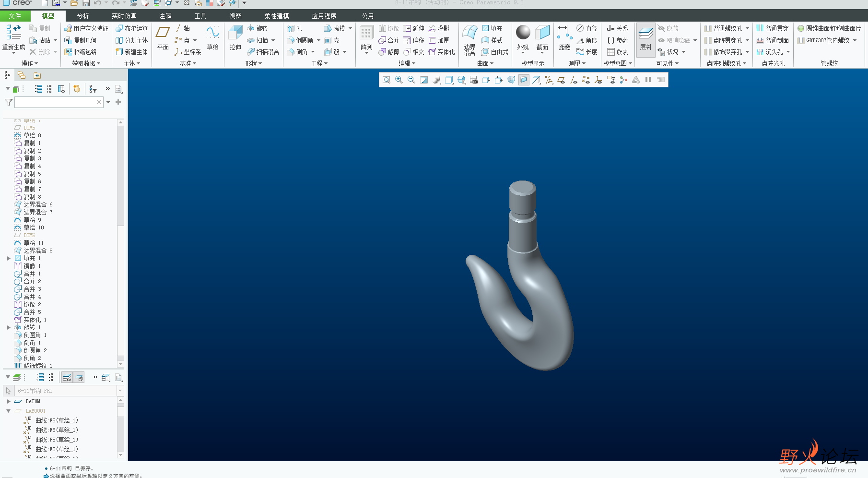Open the 操作 group dropdown
This screenshot has height=478, width=868.
(x=30, y=63)
